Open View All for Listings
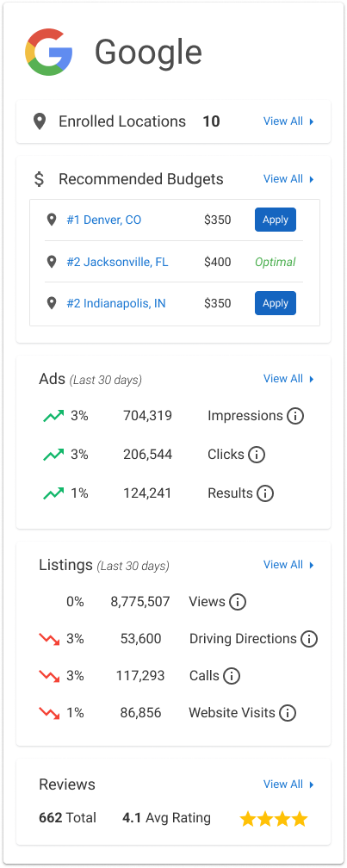Screen dimensions: 347x868 (x=288, y=565)
